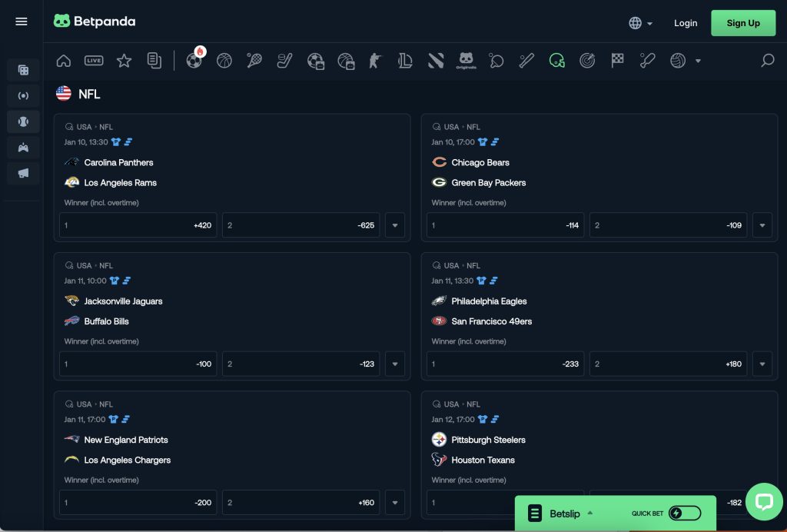The image size is (787, 532).
Task: Click the Login link
Action: [685, 23]
